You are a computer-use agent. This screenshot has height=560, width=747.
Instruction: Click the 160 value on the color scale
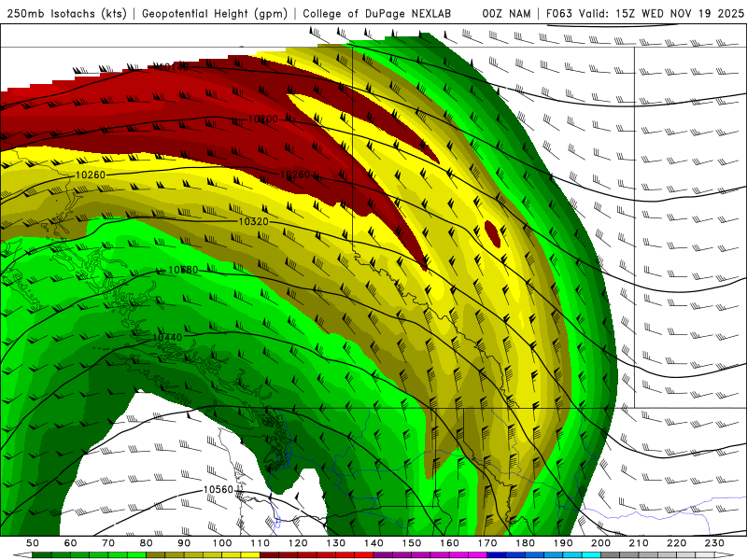click(x=449, y=543)
